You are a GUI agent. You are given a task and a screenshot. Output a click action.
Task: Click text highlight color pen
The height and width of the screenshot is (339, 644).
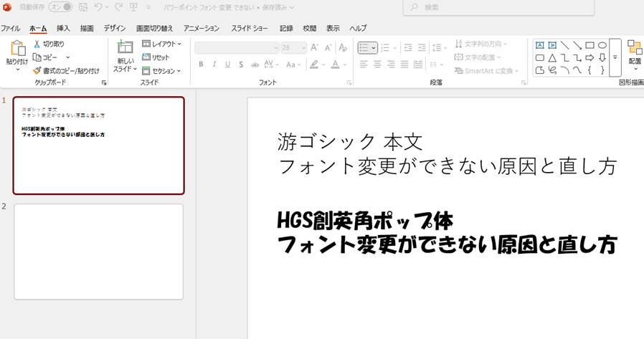pos(314,65)
